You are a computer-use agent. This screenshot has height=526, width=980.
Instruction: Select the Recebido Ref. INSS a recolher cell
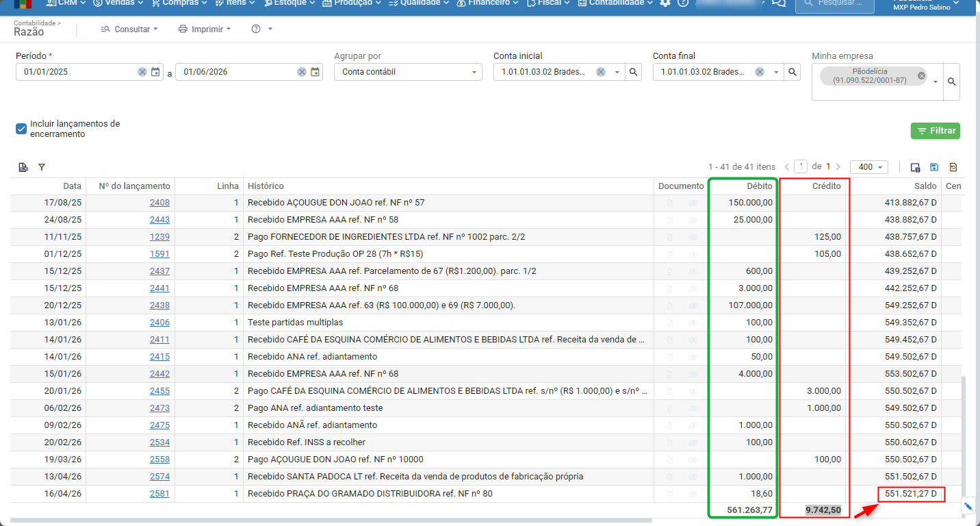448,442
